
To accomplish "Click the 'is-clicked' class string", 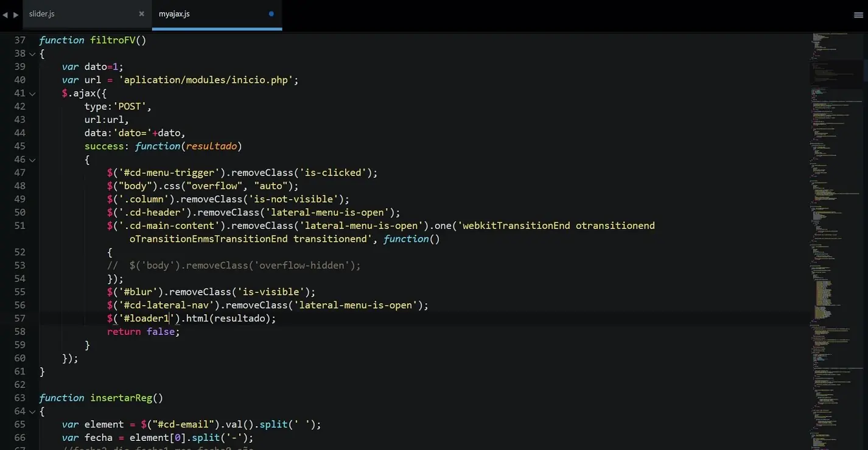I will (332, 173).
